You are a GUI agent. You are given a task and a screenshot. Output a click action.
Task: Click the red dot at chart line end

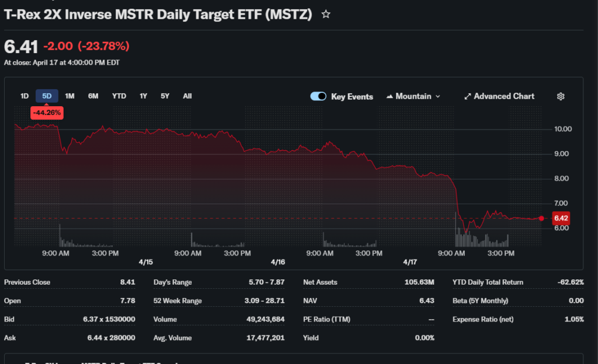click(x=541, y=218)
